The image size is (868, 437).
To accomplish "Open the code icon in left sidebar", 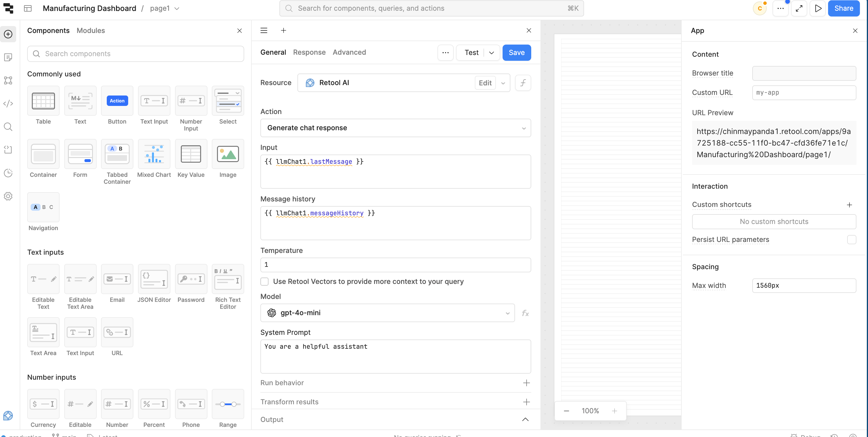I will [8, 103].
